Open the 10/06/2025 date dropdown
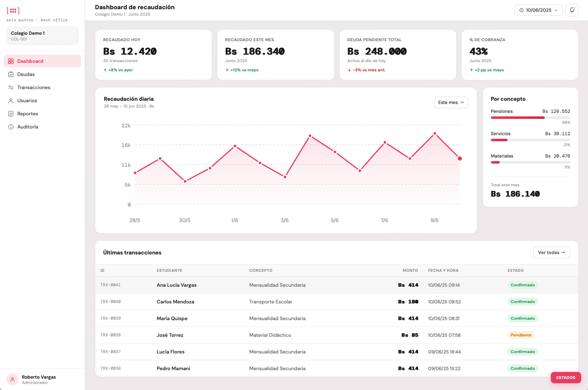The width and height of the screenshot is (588, 390). coord(538,10)
